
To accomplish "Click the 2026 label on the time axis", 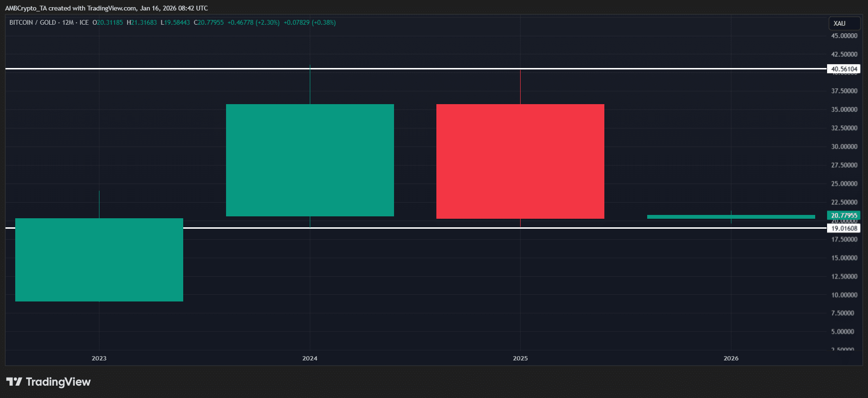I will click(x=731, y=358).
